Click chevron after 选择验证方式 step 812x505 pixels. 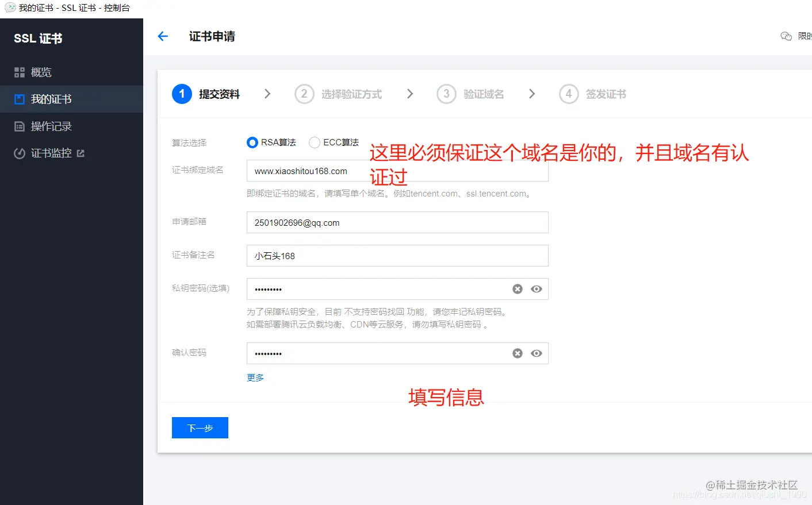410,94
